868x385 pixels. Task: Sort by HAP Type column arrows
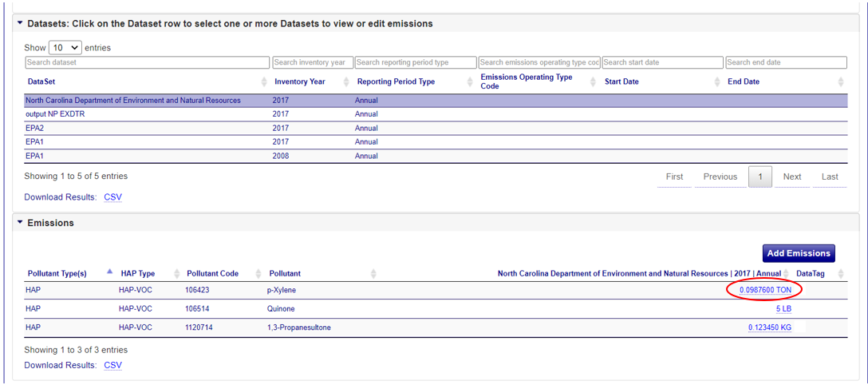click(x=177, y=274)
